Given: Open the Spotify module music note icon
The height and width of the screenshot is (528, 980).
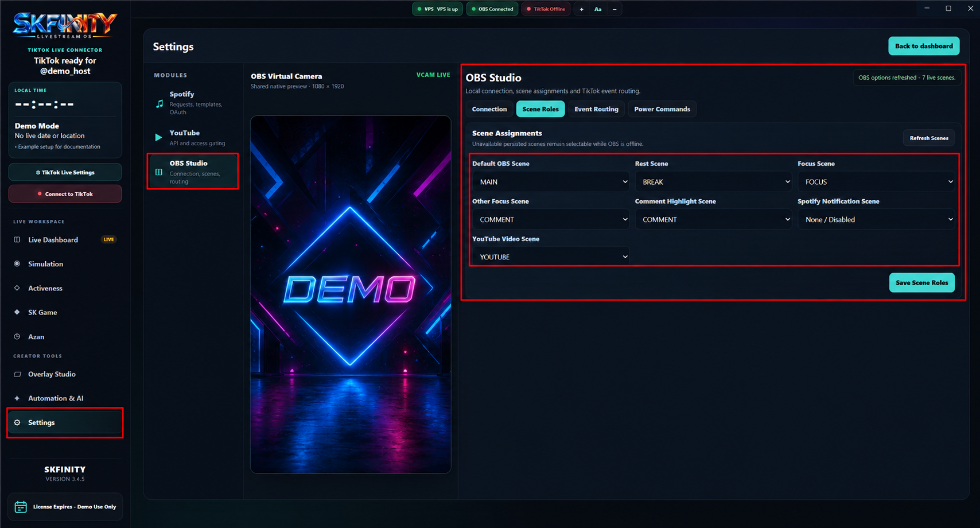Looking at the screenshot, I should (160, 103).
